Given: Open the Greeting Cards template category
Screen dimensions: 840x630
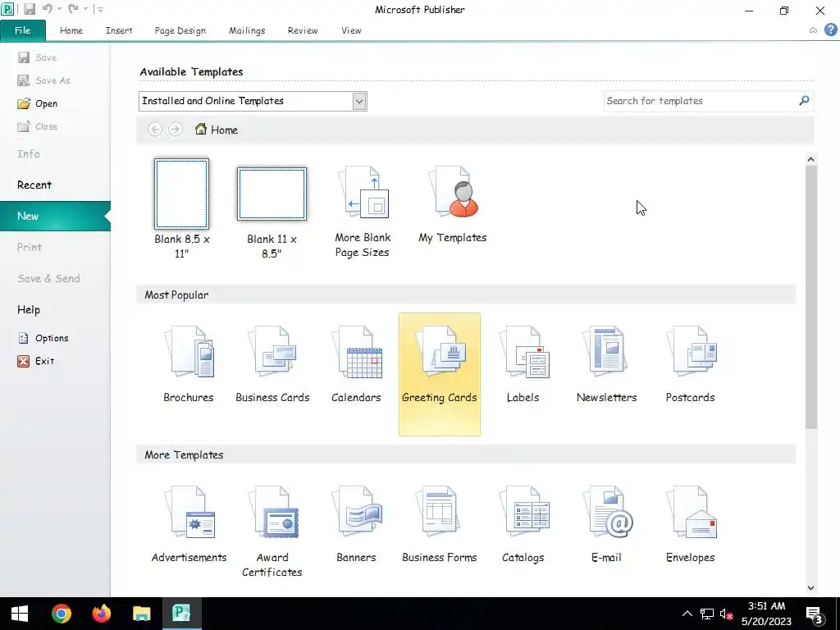Looking at the screenshot, I should pyautogui.click(x=440, y=374).
